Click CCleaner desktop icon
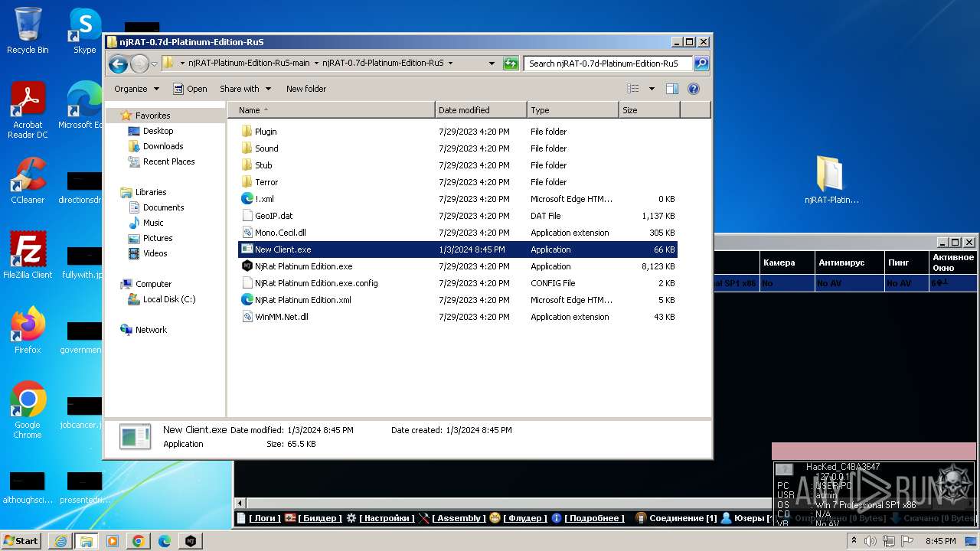980x551 pixels. (x=28, y=181)
